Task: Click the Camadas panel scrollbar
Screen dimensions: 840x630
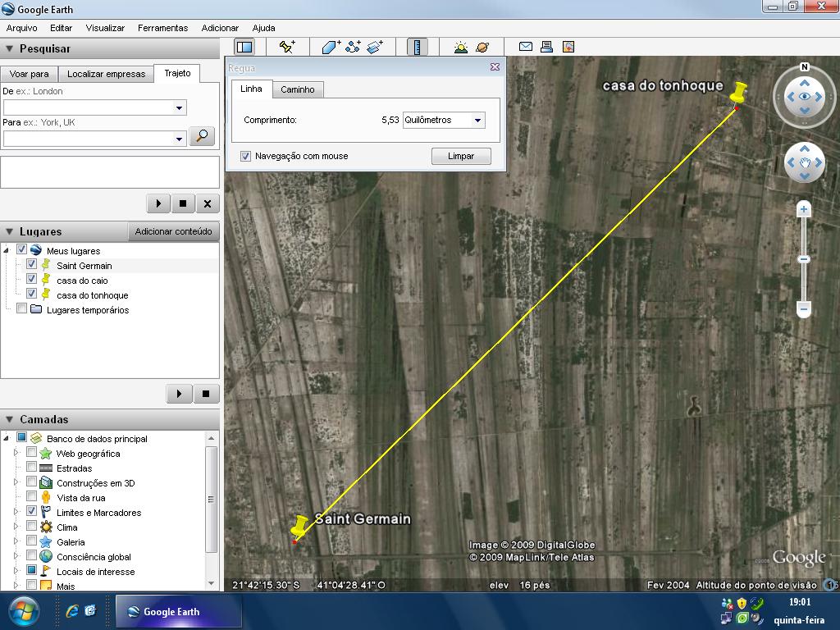Action: (x=211, y=500)
